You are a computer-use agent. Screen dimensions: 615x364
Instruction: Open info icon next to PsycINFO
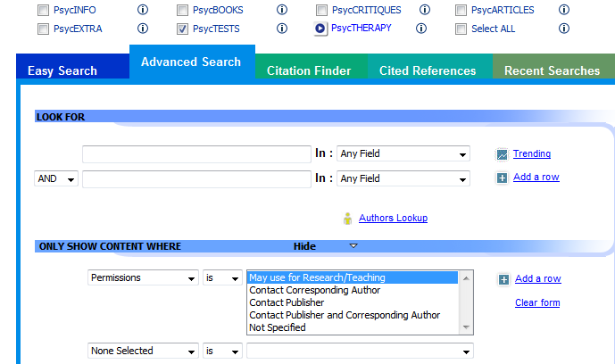click(x=143, y=10)
